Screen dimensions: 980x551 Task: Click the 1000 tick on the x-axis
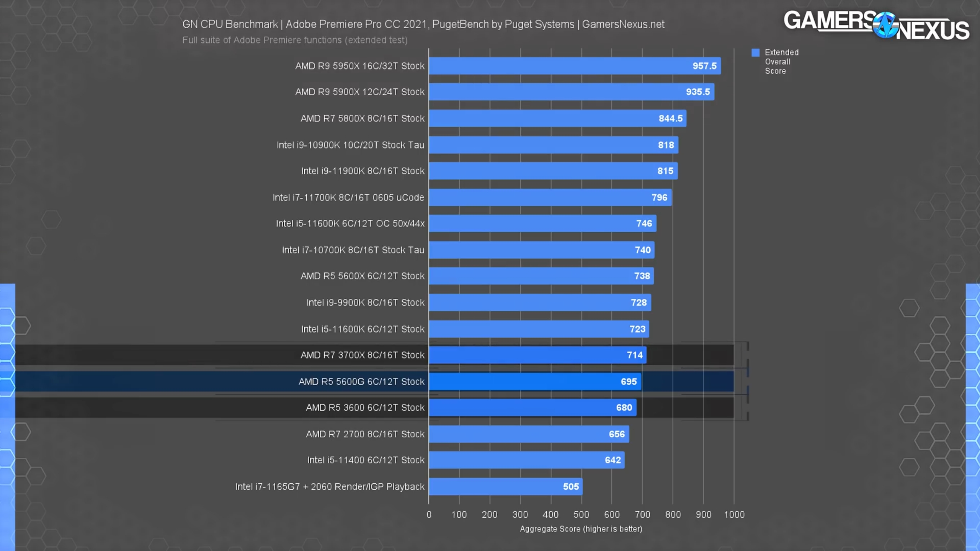click(x=734, y=515)
